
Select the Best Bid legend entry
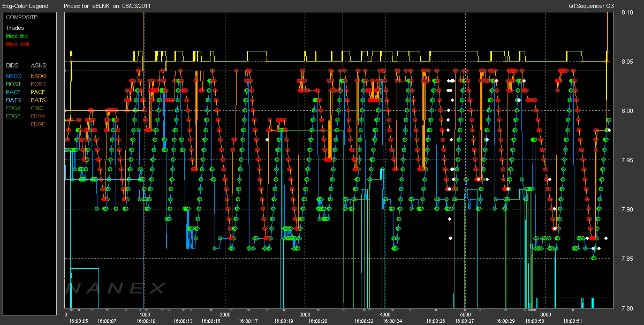coord(17,36)
